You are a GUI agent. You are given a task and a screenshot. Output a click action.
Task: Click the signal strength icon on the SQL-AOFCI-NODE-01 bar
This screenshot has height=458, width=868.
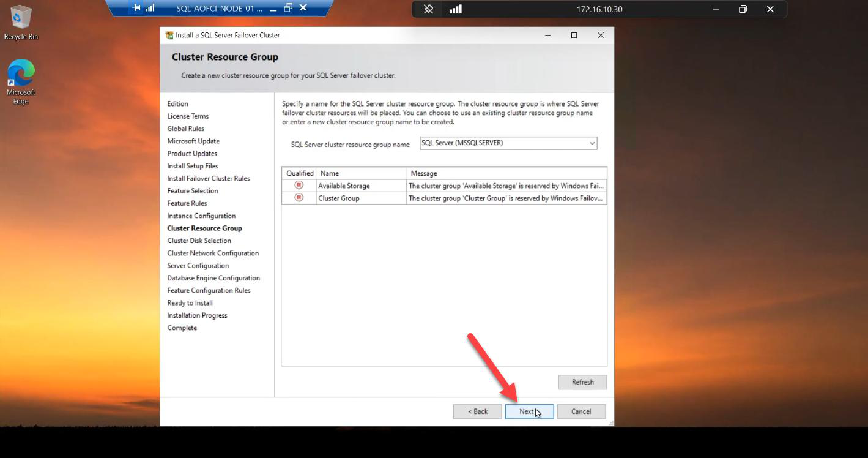(150, 8)
